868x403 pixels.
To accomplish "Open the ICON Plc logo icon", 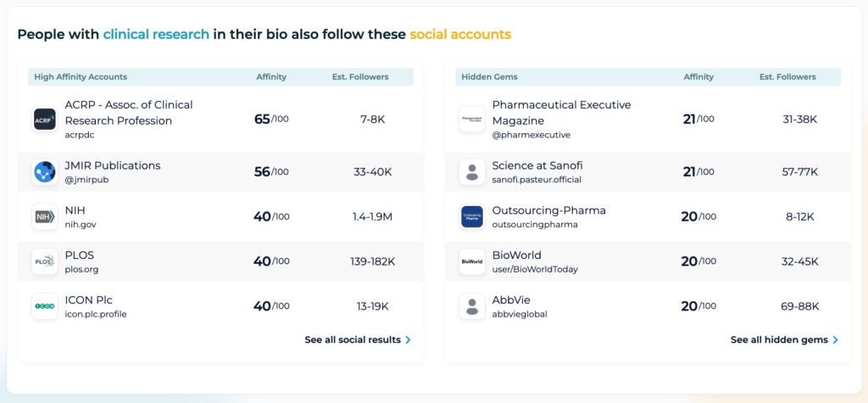I will click(x=45, y=306).
